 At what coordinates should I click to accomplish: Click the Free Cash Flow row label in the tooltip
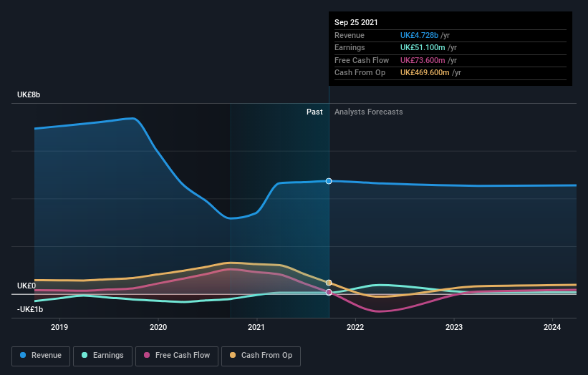coord(362,60)
